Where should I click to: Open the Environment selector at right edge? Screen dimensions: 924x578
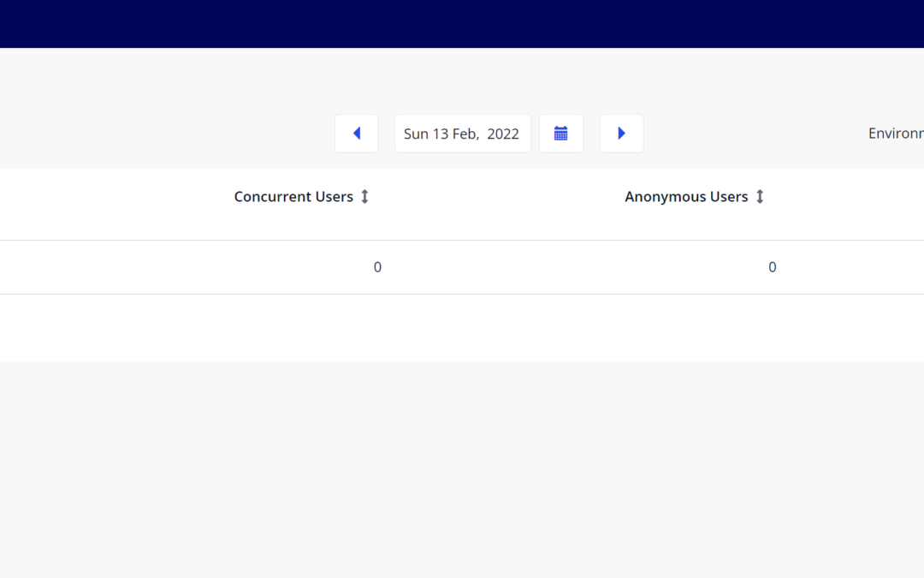[x=896, y=134]
